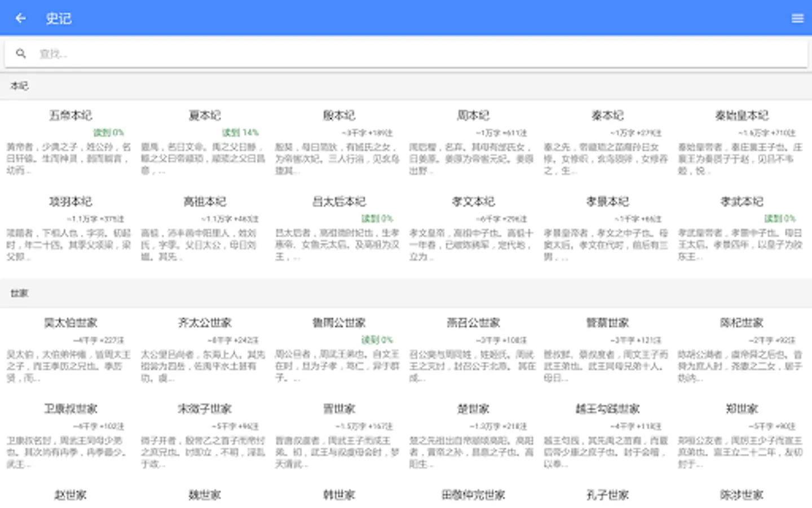The image size is (812, 508).
Task: Read the 齐太公世家 chapter
Action: (x=204, y=351)
